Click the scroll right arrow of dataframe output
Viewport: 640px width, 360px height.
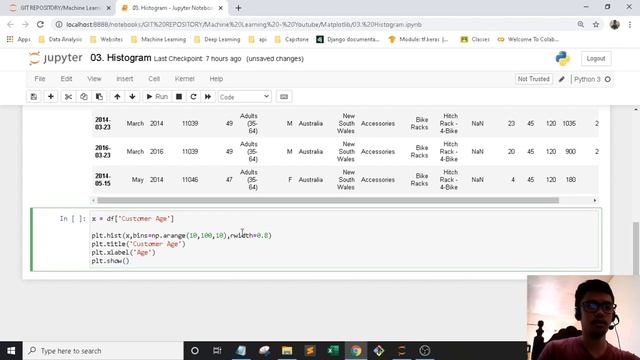[x=595, y=200]
